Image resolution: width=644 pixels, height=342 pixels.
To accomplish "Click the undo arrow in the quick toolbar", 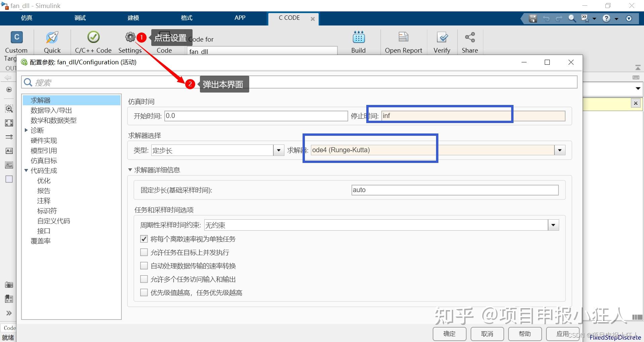I will tap(546, 18).
